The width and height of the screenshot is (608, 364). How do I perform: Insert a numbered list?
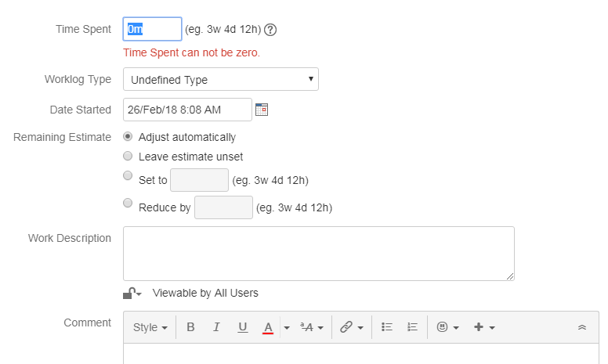coord(412,327)
